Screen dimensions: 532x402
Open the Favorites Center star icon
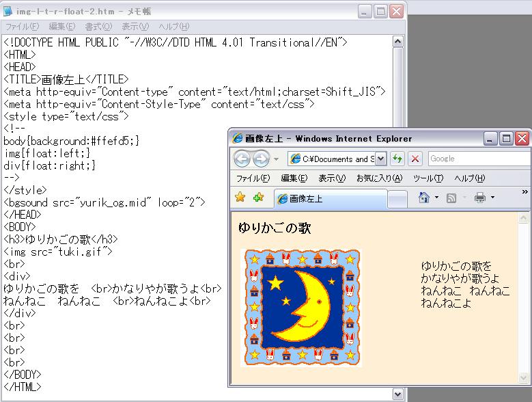(240, 197)
